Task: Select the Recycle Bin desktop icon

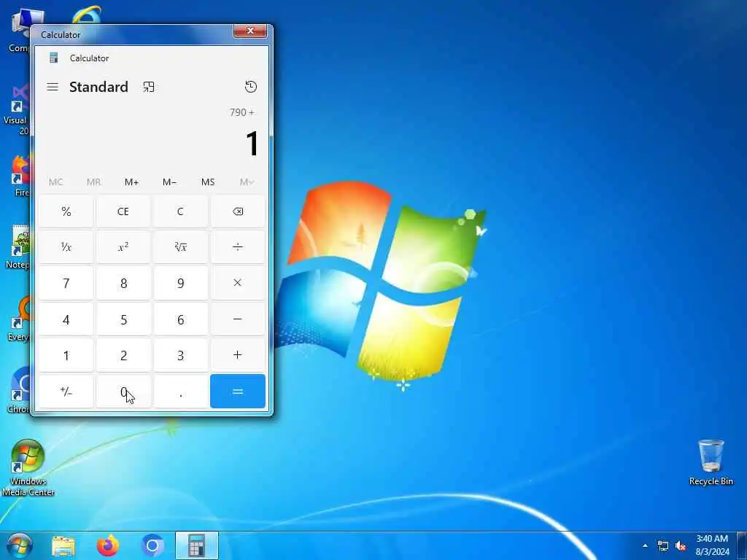Action: click(711, 462)
